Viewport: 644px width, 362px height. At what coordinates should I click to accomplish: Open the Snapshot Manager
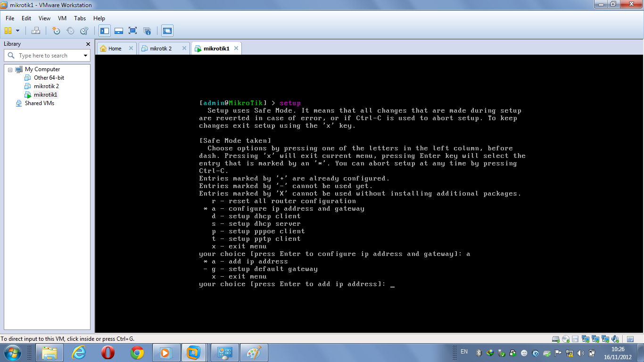tap(83, 30)
